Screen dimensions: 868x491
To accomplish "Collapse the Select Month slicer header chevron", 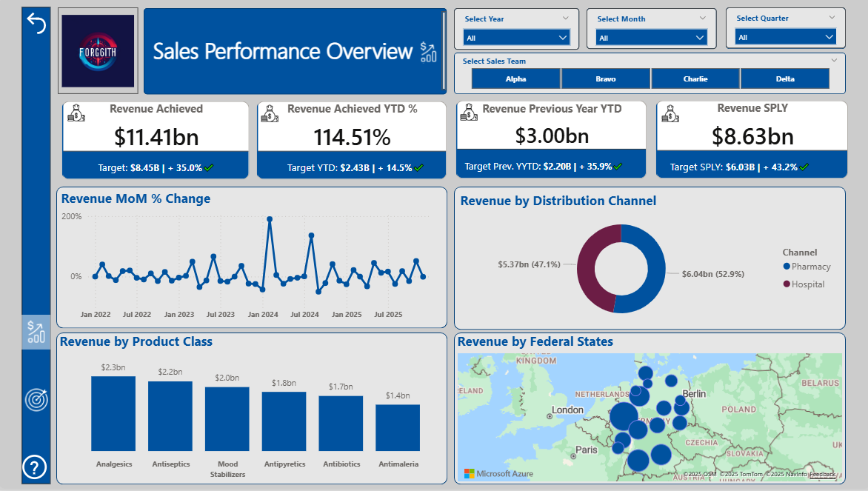I will click(x=703, y=19).
